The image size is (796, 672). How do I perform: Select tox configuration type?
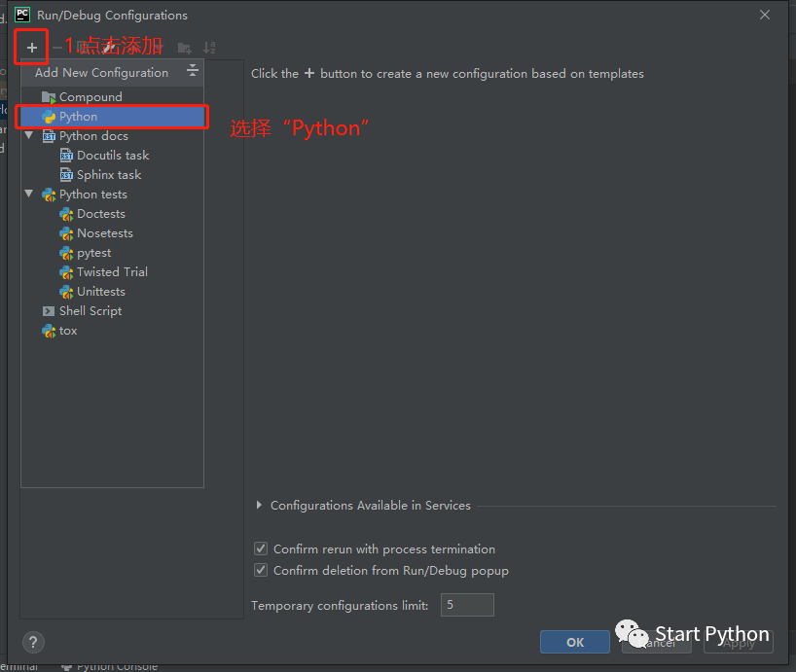[68, 331]
